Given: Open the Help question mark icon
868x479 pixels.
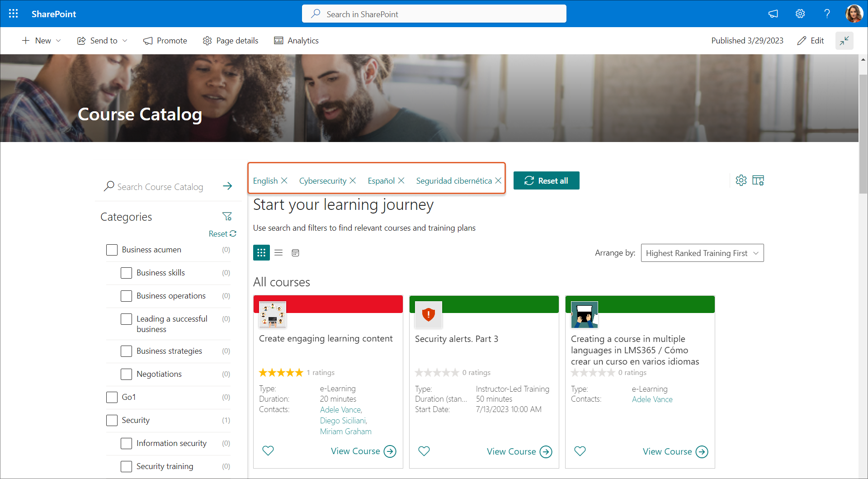Looking at the screenshot, I should click(x=827, y=14).
